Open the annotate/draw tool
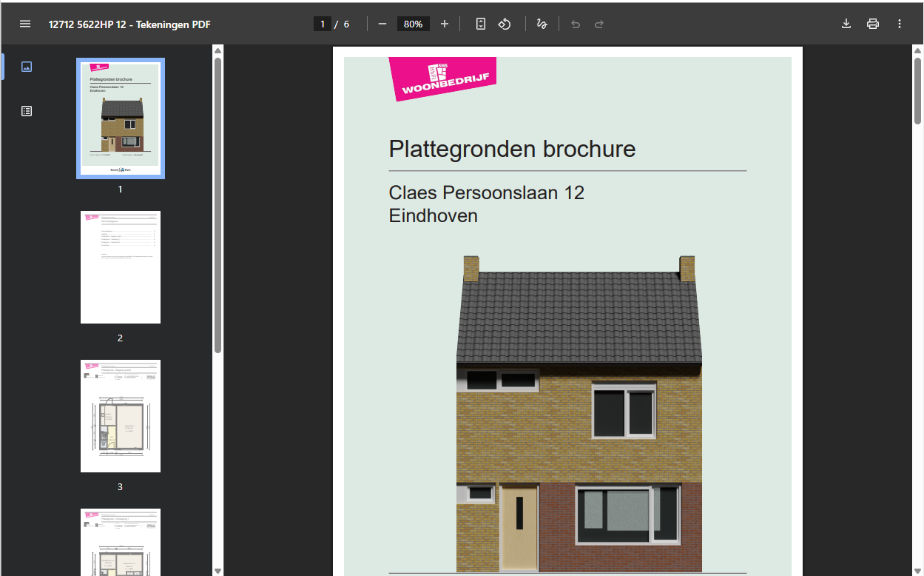The width and height of the screenshot is (924, 576). pos(542,23)
